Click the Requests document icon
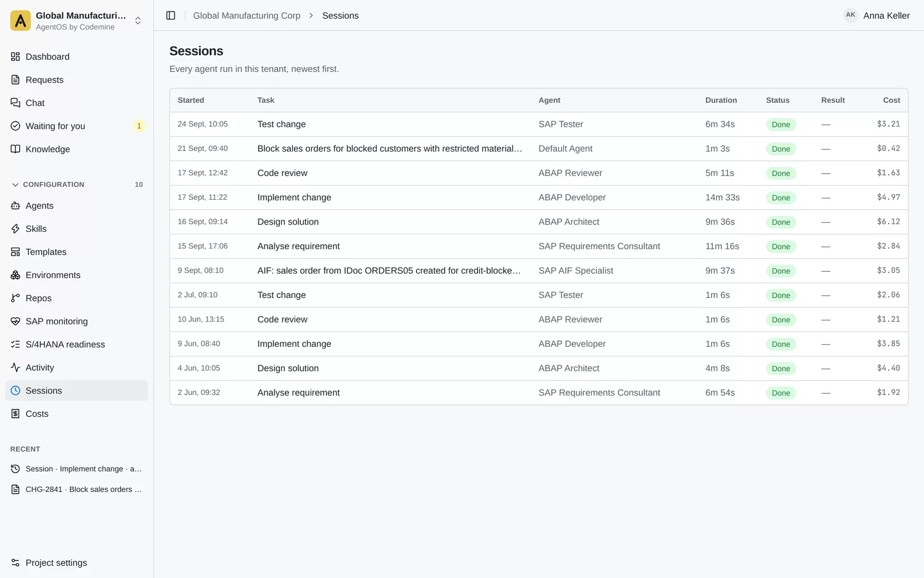 15,80
